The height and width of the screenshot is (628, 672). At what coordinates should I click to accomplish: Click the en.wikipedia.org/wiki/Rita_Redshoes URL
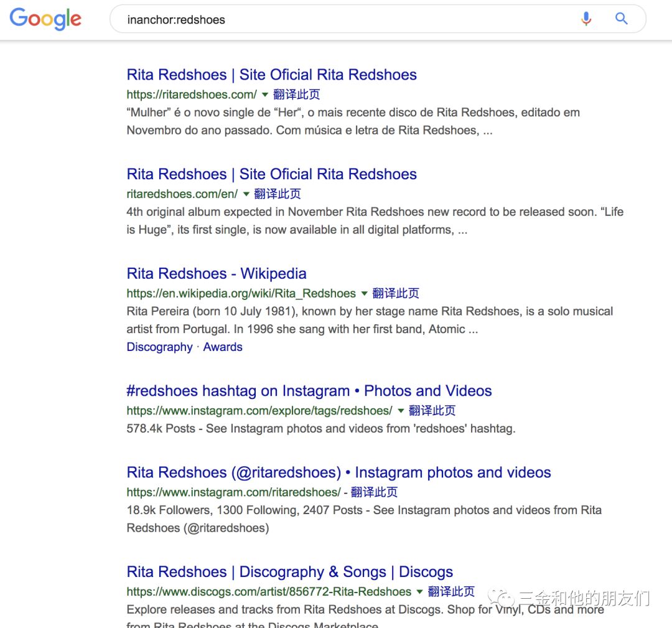(241, 293)
